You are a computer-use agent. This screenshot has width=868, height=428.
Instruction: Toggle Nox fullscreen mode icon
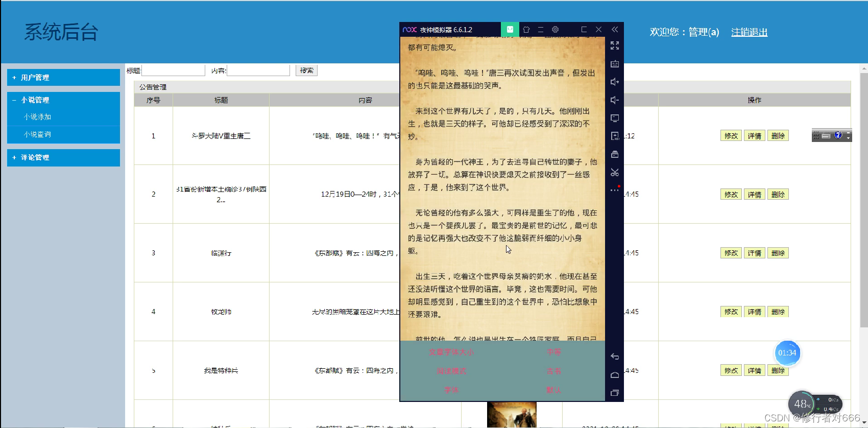(x=615, y=46)
